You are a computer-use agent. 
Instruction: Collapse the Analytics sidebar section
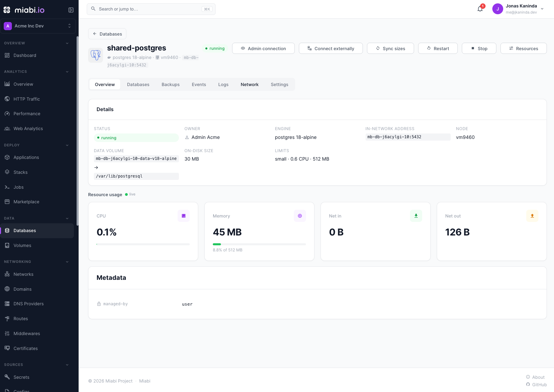pos(67,72)
